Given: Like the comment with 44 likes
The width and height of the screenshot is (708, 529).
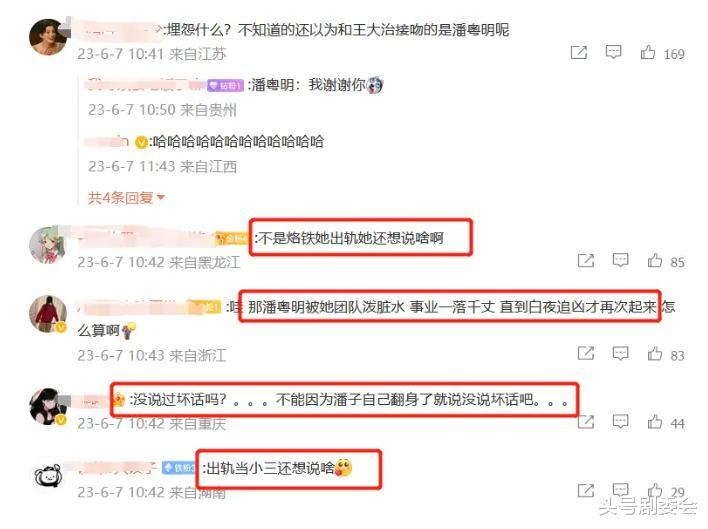Looking at the screenshot, I should (x=655, y=422).
